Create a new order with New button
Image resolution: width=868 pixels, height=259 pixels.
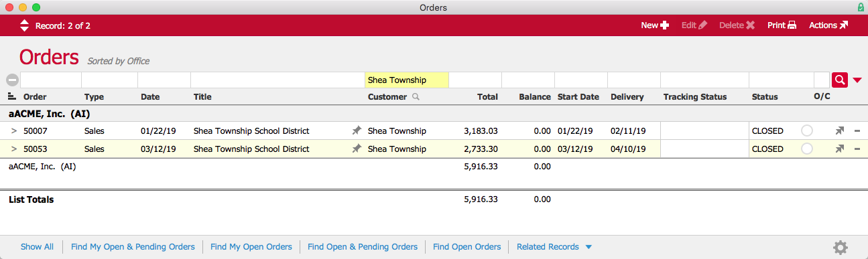[655, 25]
